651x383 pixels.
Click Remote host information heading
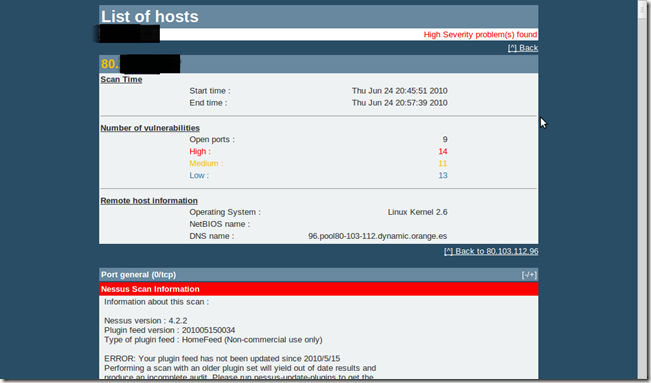pyautogui.click(x=149, y=201)
